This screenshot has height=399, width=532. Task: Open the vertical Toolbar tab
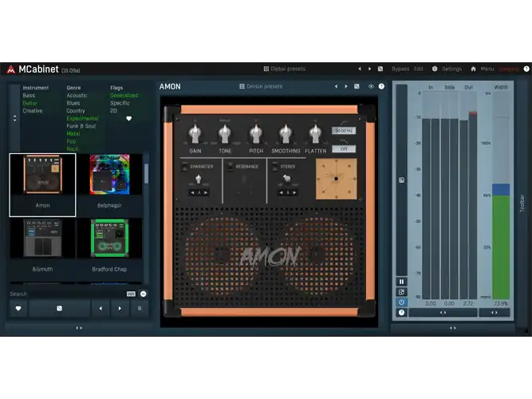pos(522,203)
